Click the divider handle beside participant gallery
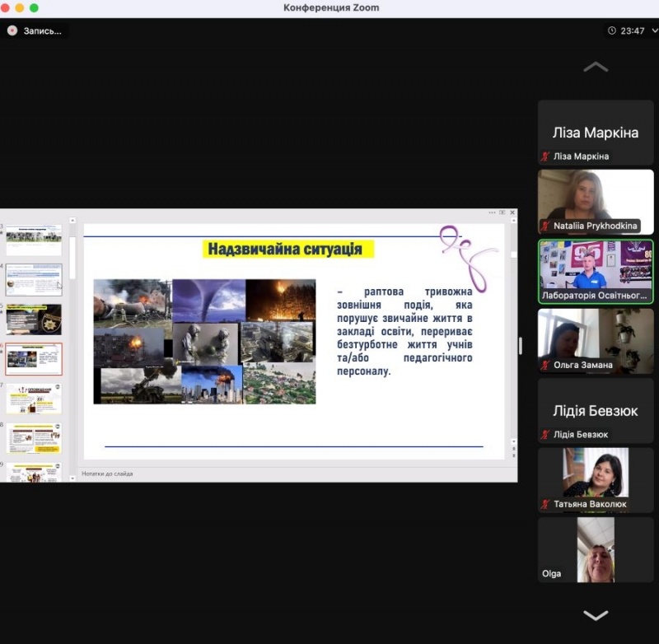This screenshot has width=659, height=644. coord(520,346)
